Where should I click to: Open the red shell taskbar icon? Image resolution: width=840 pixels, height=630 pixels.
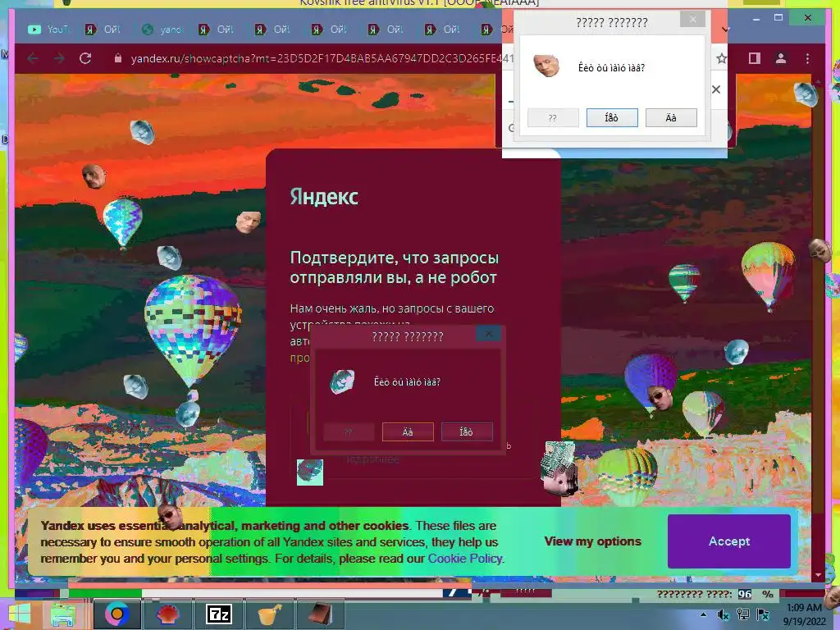click(x=167, y=614)
